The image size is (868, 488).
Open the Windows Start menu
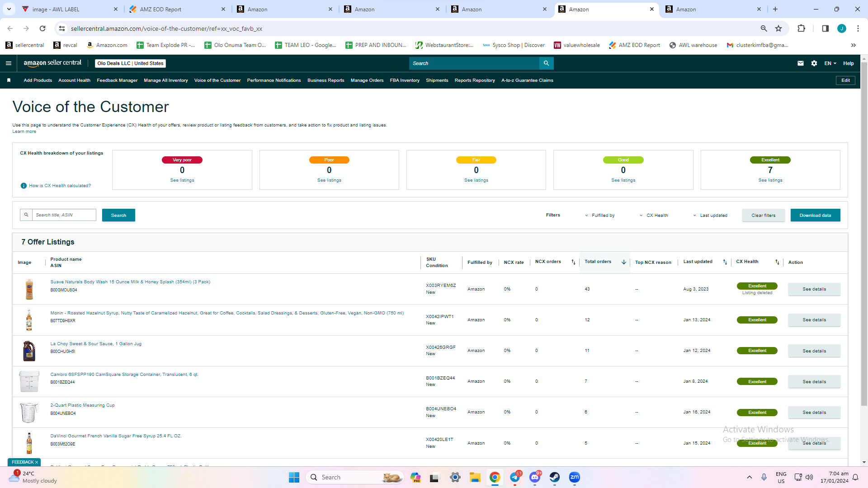[294, 477]
